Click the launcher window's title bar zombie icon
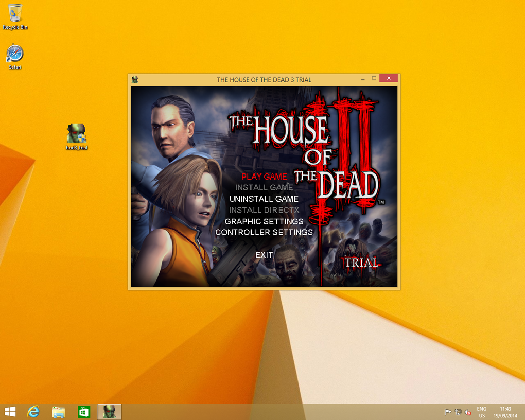The image size is (525, 420). (x=135, y=79)
